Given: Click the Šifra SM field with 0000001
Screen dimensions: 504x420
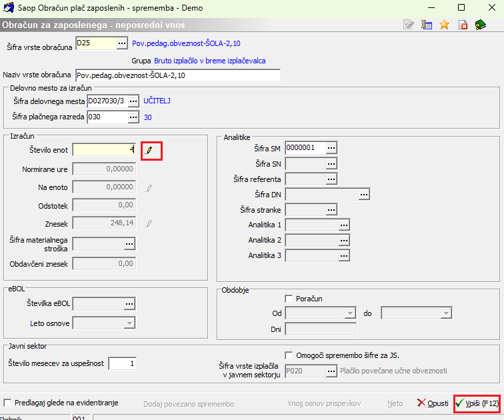Looking at the screenshot, I should tap(306, 148).
